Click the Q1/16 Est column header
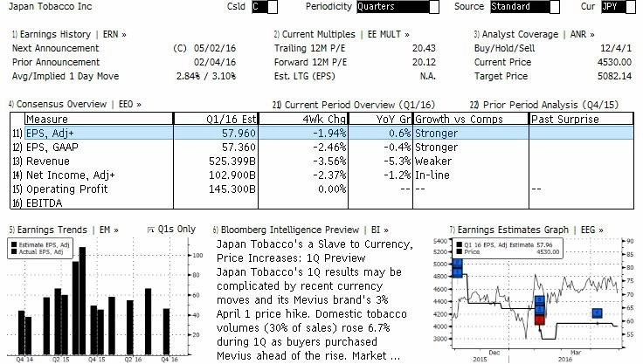Image resolution: width=643 pixels, height=364 pixels. pyautogui.click(x=216, y=119)
